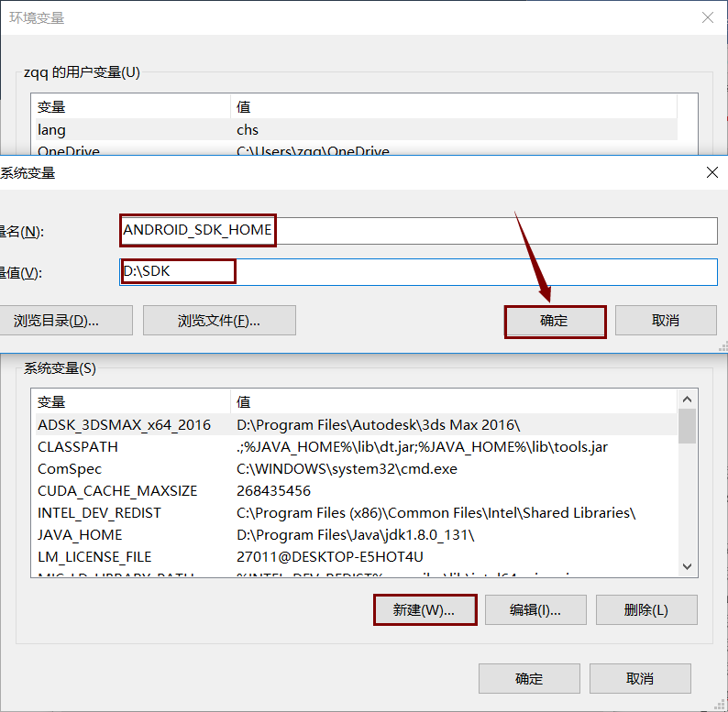The width and height of the screenshot is (728, 712).
Task: Click the Intel Shared Libraries path value
Action: pos(436,513)
